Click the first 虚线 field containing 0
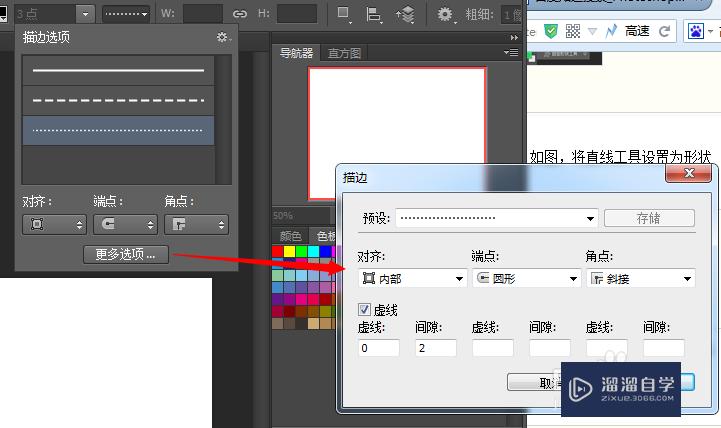Image resolution: width=721 pixels, height=428 pixels. [x=378, y=348]
